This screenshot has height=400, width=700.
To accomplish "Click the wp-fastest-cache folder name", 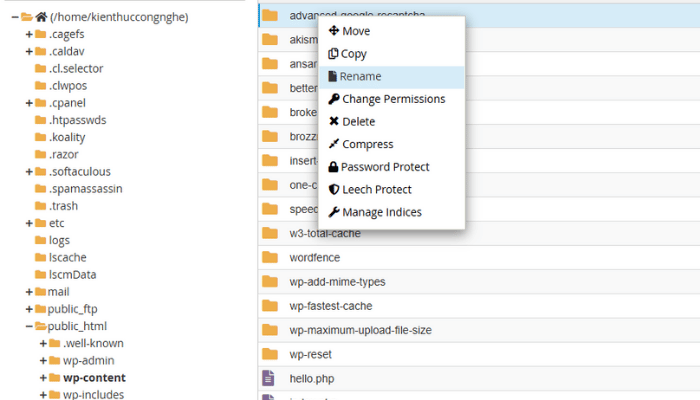I will [331, 306].
